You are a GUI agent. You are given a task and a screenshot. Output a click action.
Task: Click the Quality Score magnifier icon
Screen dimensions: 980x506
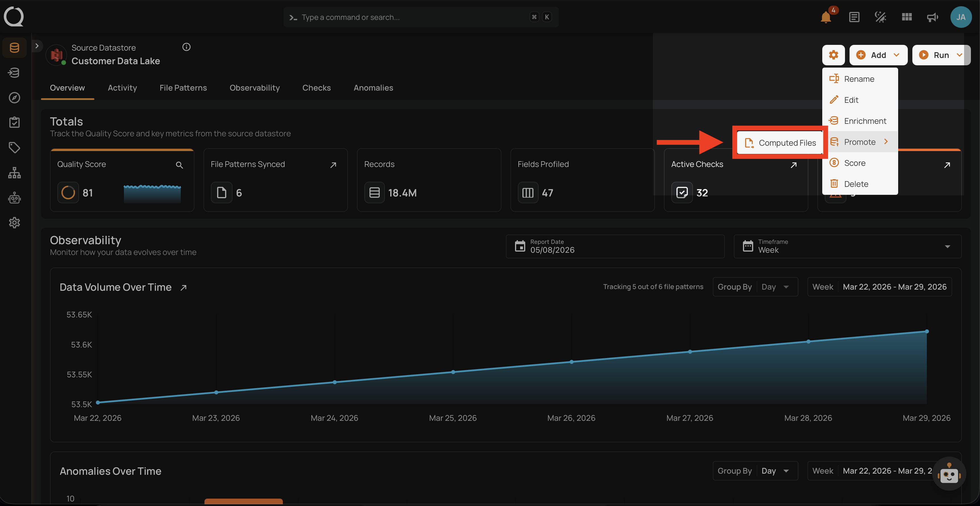coord(179,165)
